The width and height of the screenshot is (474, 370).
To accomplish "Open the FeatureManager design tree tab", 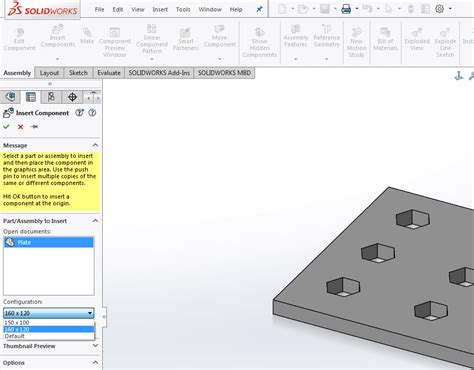I will coord(10,97).
